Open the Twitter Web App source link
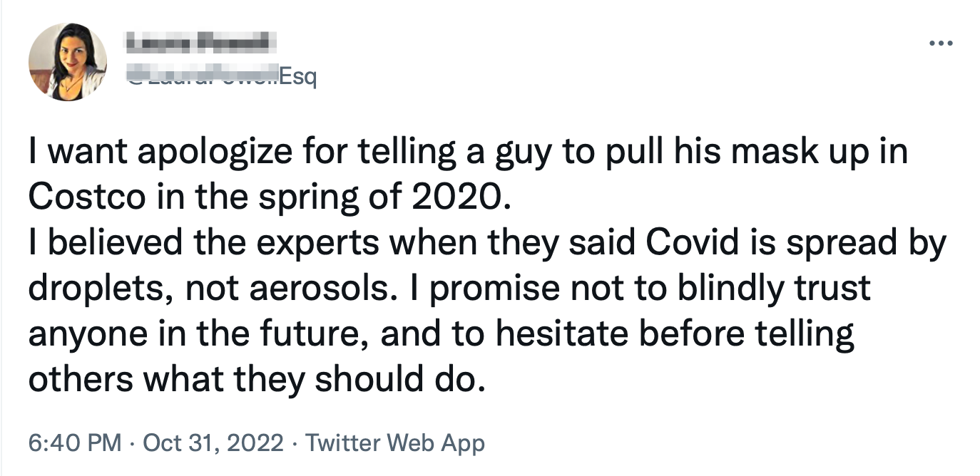 click(395, 443)
